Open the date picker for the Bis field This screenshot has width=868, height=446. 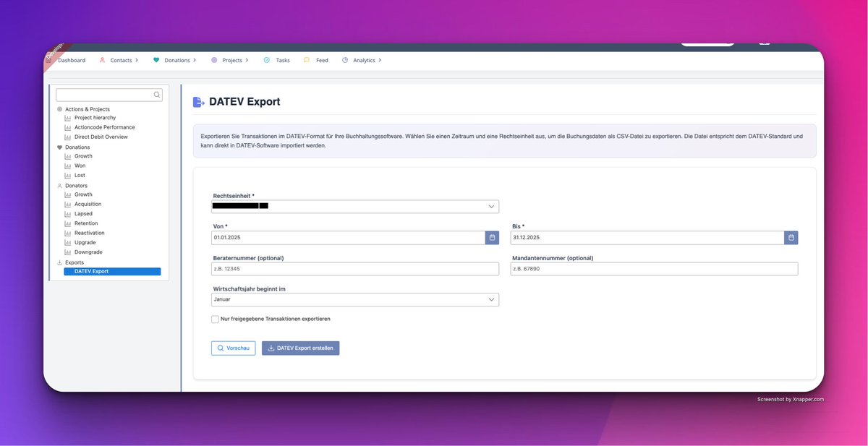(791, 237)
